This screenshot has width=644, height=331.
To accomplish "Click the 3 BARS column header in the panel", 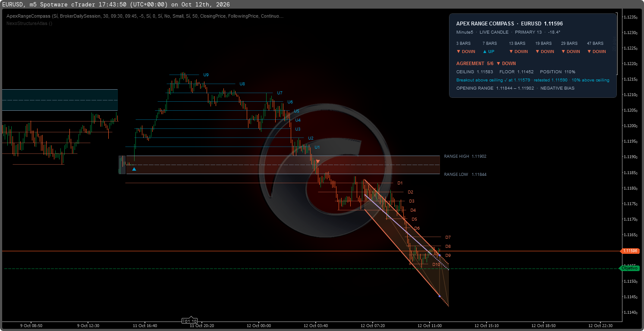I will (x=463, y=44).
